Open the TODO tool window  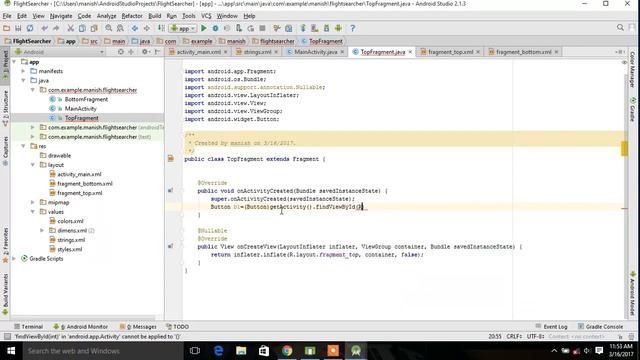coord(178,327)
